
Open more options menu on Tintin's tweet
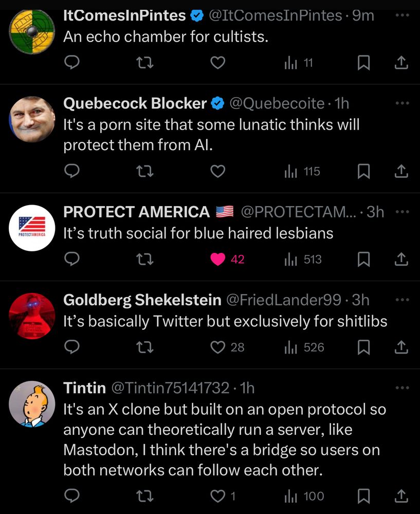pos(403,388)
